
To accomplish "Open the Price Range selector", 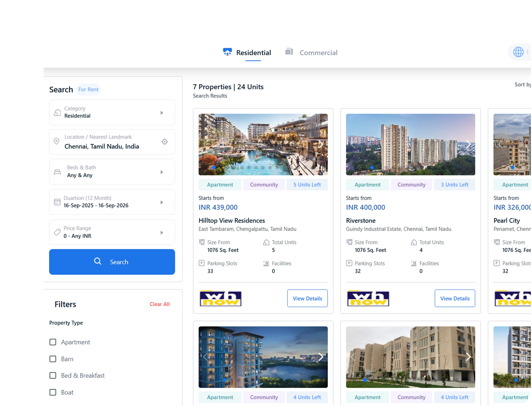I will click(161, 232).
